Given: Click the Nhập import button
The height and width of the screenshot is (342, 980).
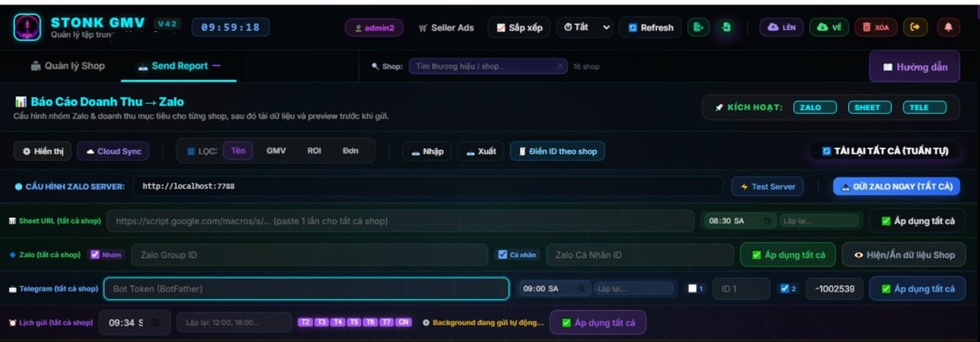Looking at the screenshot, I should point(426,151).
